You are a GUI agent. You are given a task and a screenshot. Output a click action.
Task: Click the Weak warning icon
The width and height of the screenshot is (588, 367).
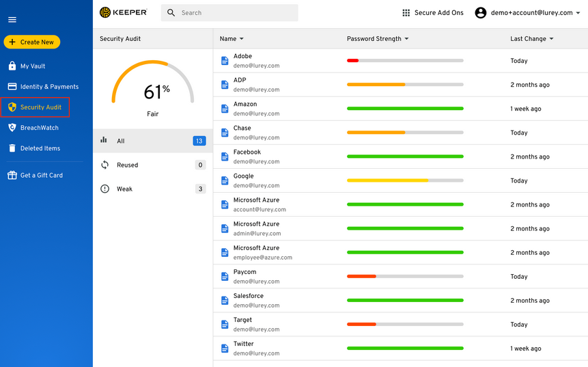pos(105,189)
